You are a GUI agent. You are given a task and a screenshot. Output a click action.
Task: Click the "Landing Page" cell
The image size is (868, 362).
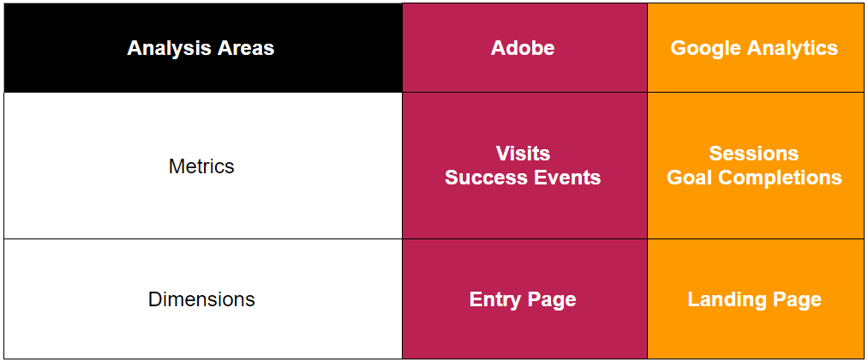754,299
